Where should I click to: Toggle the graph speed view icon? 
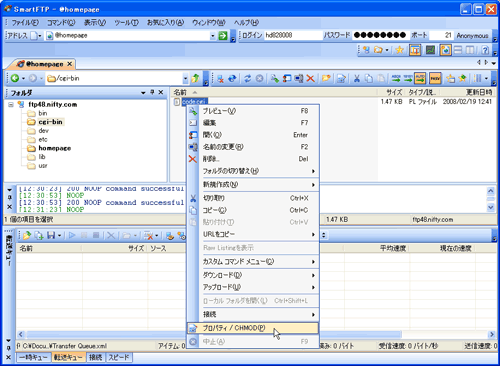(430, 50)
